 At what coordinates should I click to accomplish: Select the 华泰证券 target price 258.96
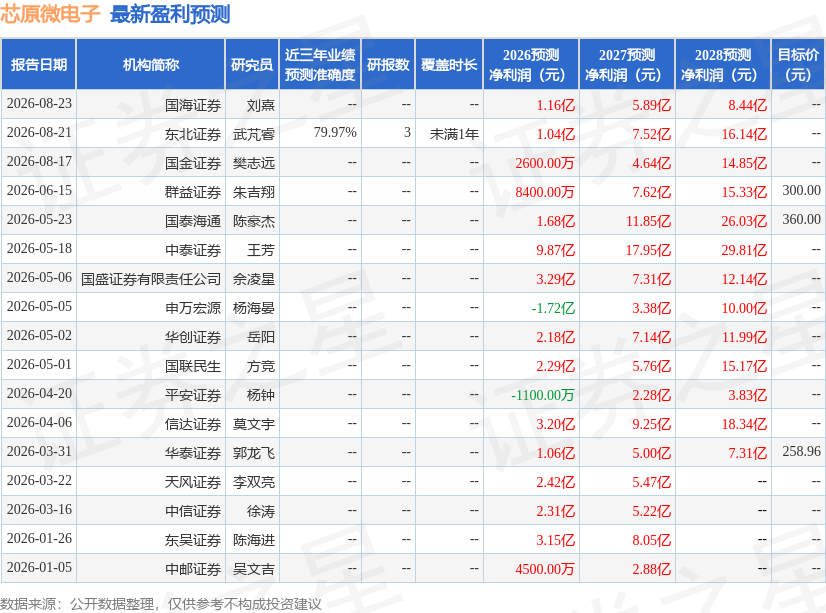pos(801,451)
